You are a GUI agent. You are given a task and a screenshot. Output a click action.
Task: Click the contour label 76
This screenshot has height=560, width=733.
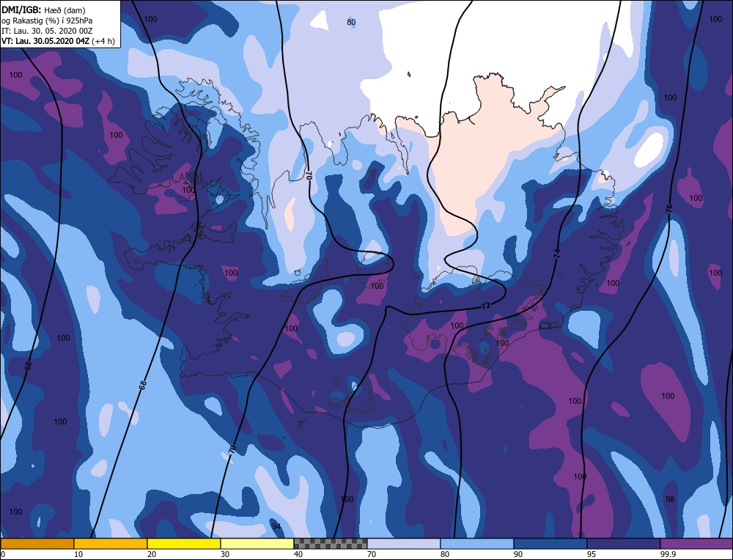pyautogui.click(x=669, y=209)
